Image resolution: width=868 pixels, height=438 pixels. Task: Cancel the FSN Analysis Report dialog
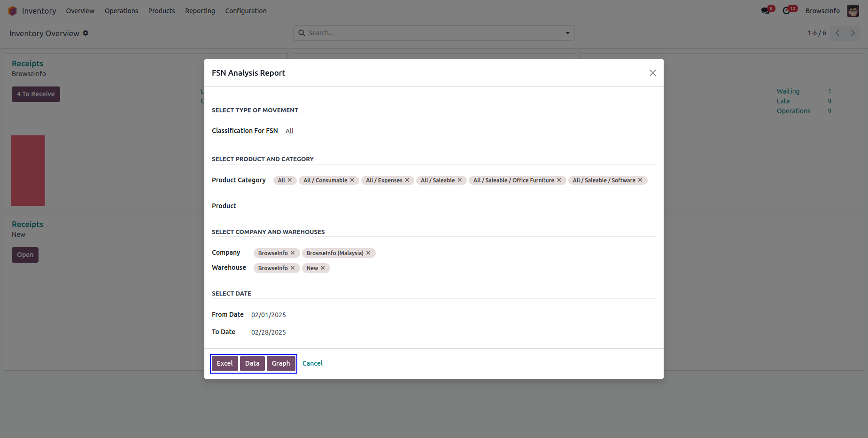point(312,363)
